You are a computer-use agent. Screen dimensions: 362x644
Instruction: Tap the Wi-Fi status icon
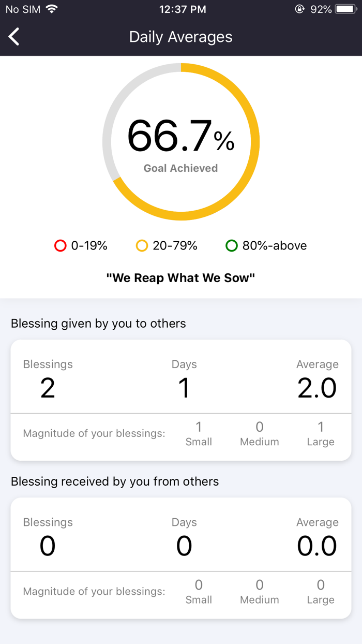[52, 9]
